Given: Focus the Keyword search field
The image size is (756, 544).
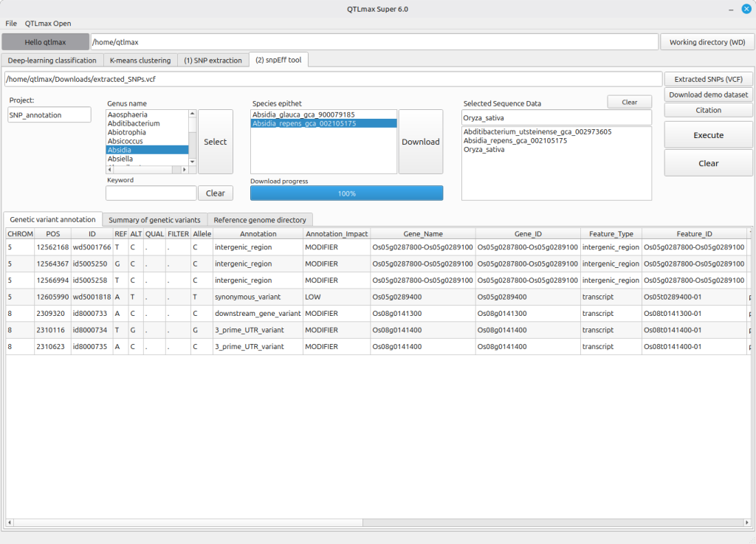Looking at the screenshot, I should [x=151, y=193].
